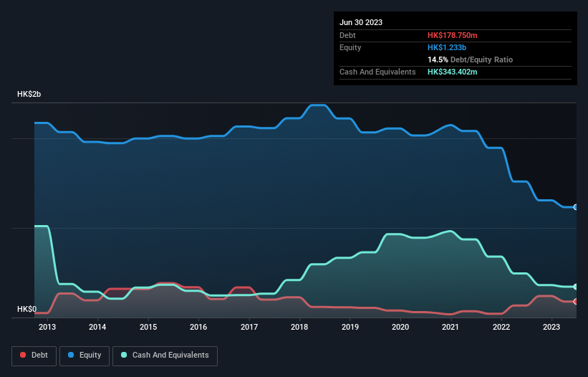Click the 2013 x-axis label
This screenshot has height=377, width=588.
click(47, 327)
